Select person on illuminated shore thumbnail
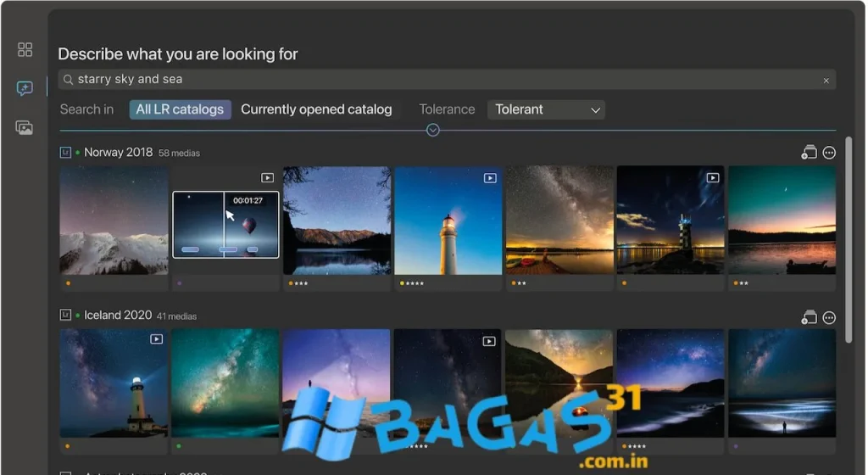The width and height of the screenshot is (868, 475). click(782, 383)
